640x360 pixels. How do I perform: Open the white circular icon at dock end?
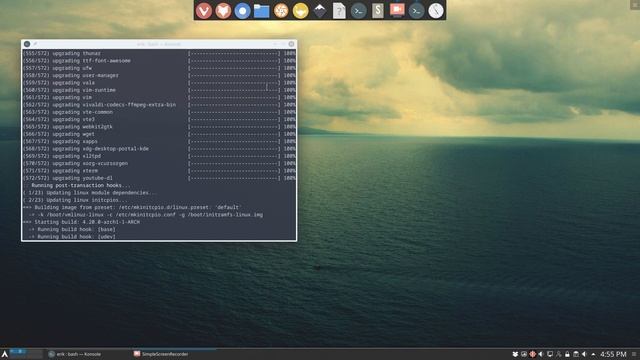436,11
